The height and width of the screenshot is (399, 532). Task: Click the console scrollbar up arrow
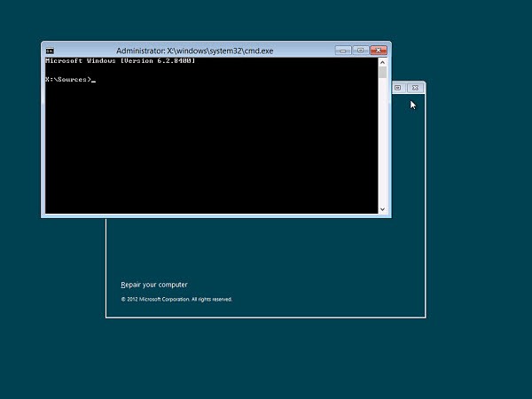point(383,63)
